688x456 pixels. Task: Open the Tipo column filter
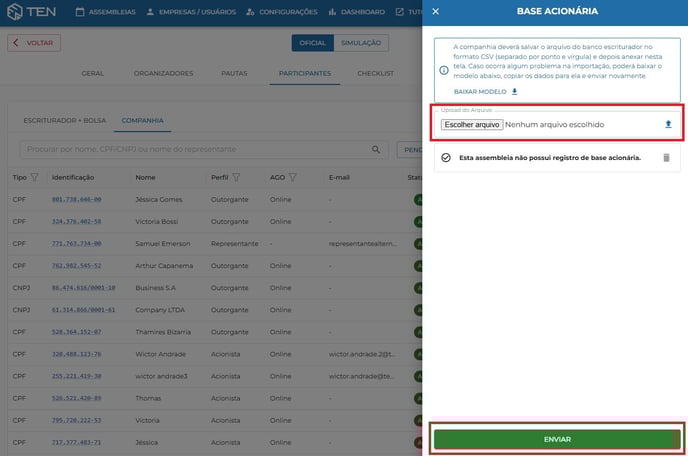(35, 177)
